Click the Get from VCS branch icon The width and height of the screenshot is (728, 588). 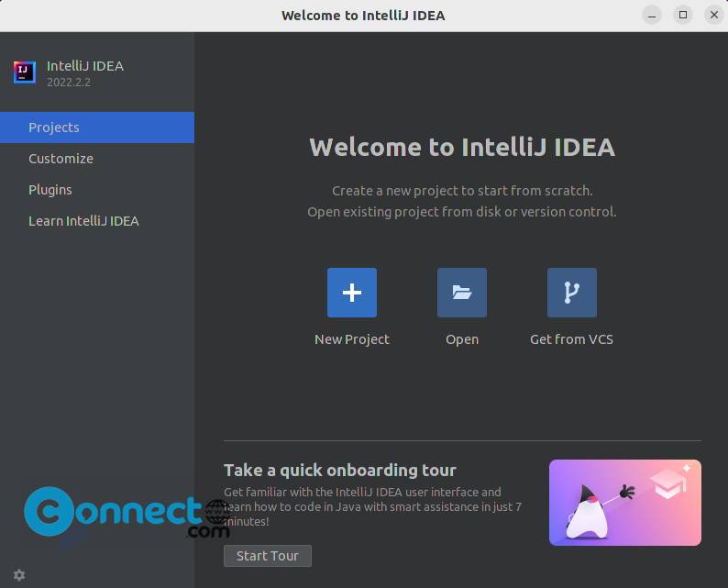pos(572,293)
